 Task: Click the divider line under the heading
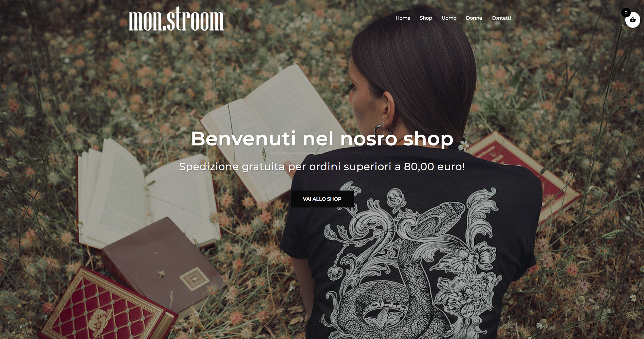[322, 153]
